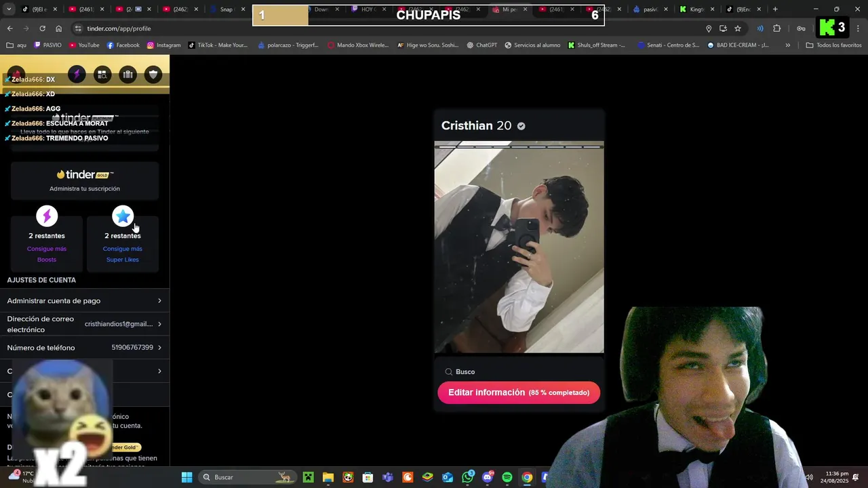Open File Explorer from the taskbar
The image size is (868, 488).
pyautogui.click(x=328, y=477)
